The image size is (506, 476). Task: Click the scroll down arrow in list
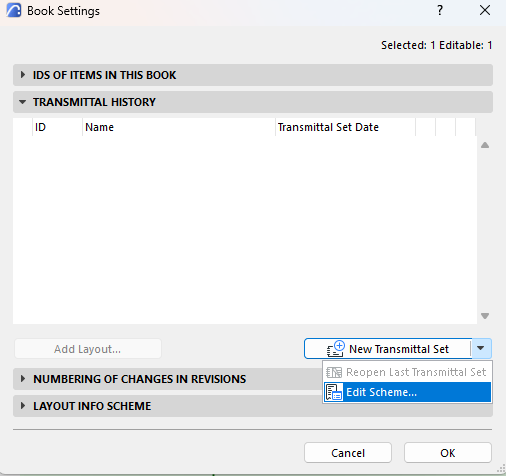(x=485, y=316)
